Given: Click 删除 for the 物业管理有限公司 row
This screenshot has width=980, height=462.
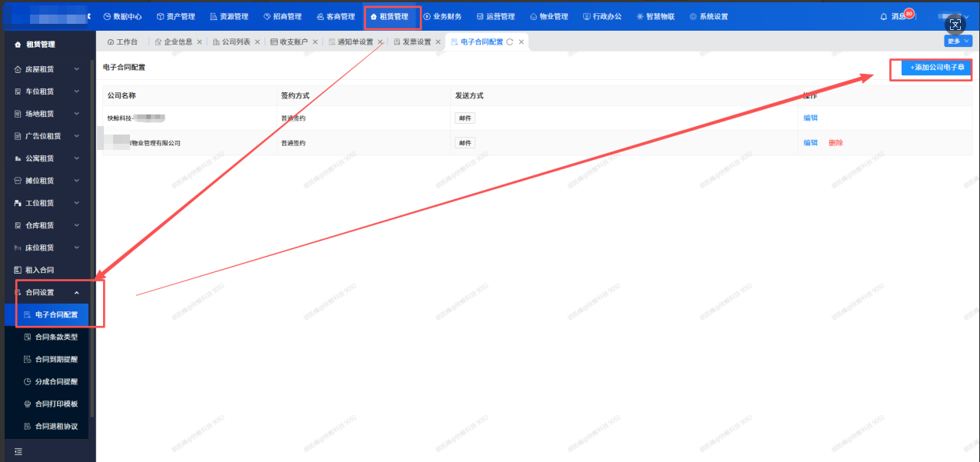Looking at the screenshot, I should [835, 143].
